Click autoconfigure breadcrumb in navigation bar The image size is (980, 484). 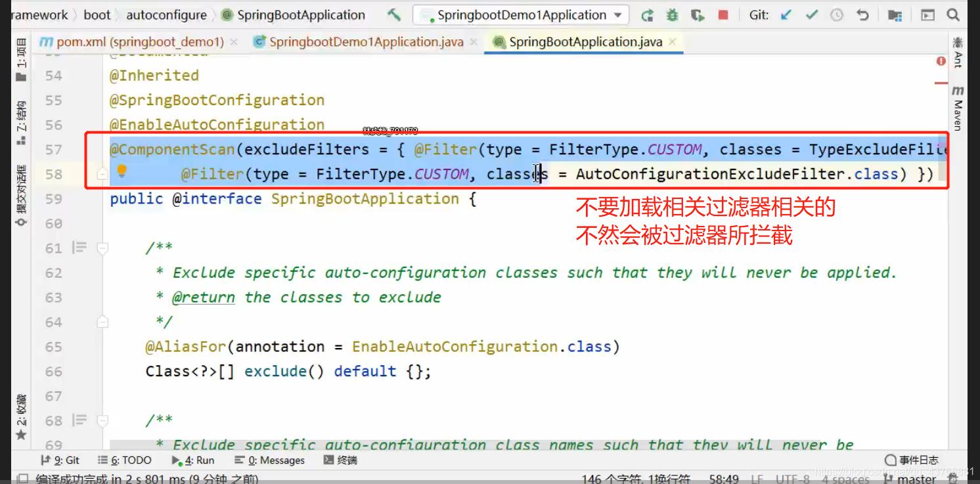tap(166, 14)
